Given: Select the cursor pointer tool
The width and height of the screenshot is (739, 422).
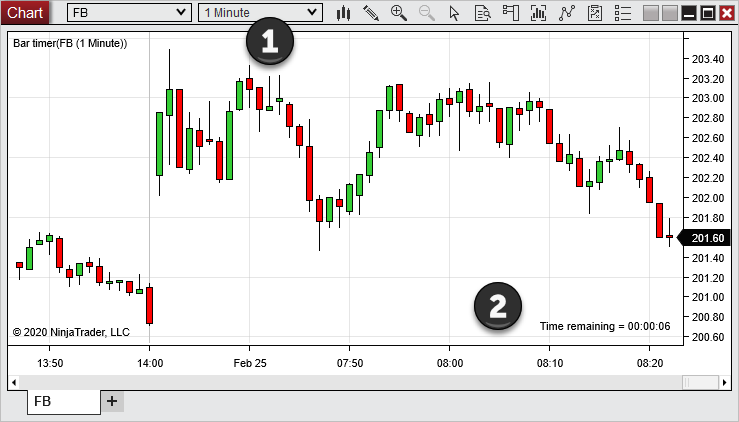Looking at the screenshot, I should coord(455,13).
